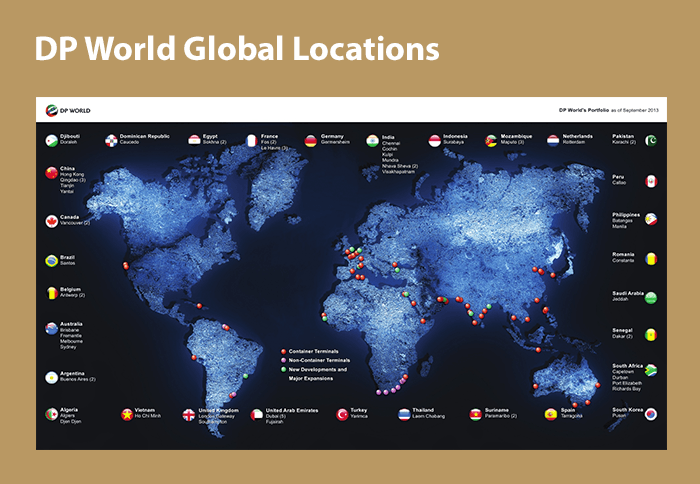Image resolution: width=700 pixels, height=484 pixels.
Task: Click the red Container Terminals legend dot
Action: pyautogui.click(x=283, y=351)
